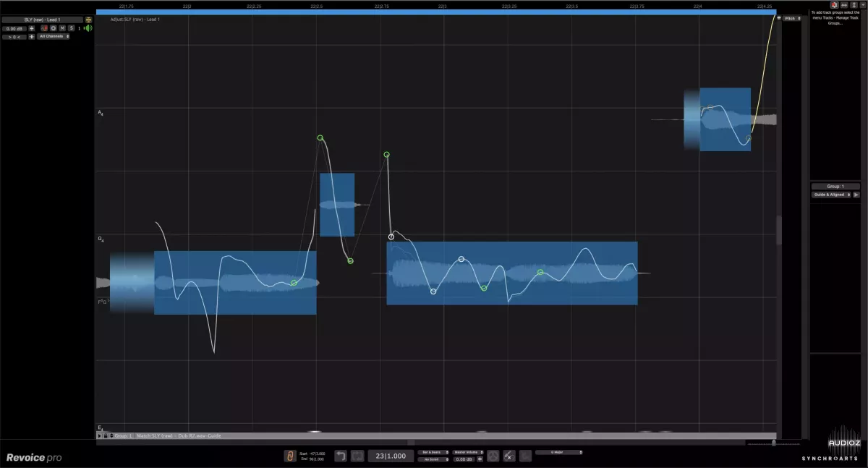
Task: Open the All Channels dropdown
Action: click(54, 36)
